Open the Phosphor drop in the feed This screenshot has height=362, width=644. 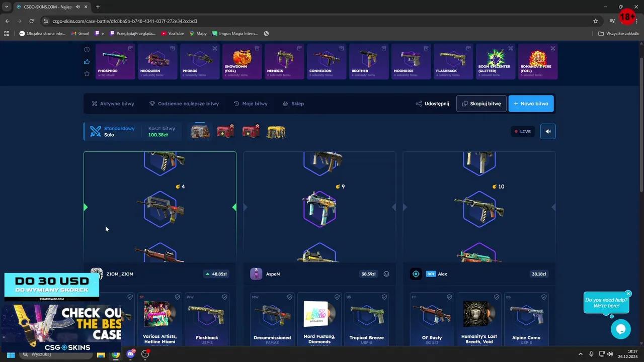tap(115, 61)
